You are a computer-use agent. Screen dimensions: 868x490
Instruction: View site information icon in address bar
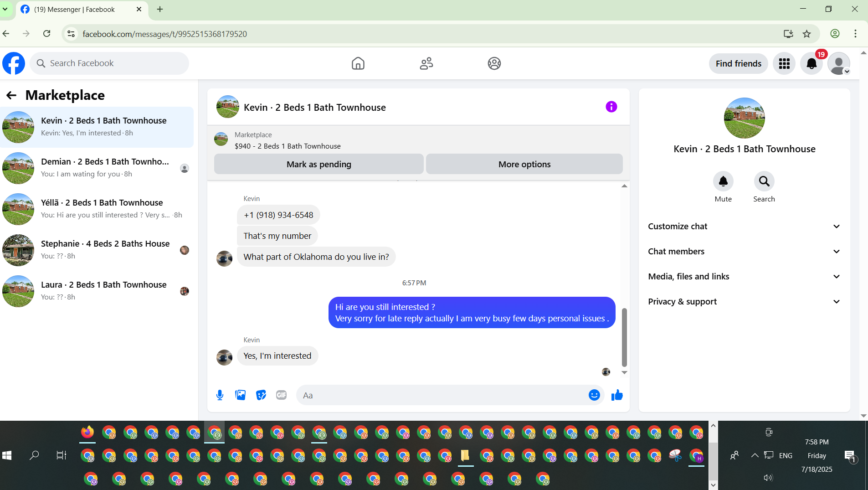tap(71, 34)
